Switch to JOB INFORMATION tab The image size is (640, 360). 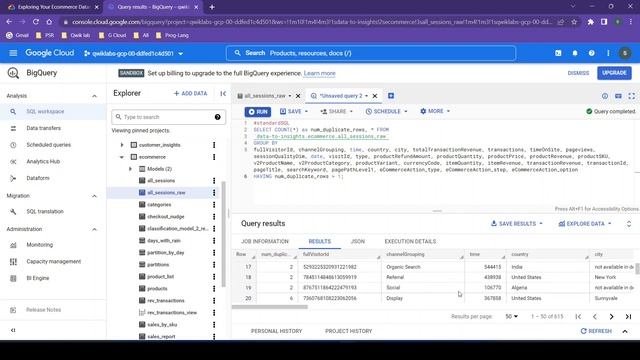point(264,241)
